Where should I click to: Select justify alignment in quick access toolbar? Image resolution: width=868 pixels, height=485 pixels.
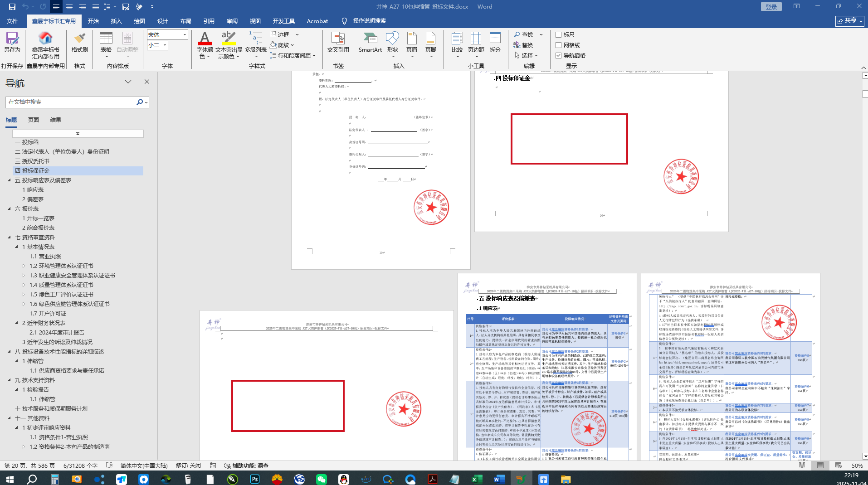pyautogui.click(x=96, y=7)
